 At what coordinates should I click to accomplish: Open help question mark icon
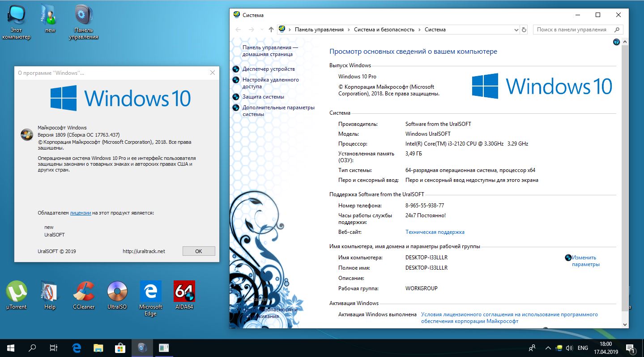click(617, 42)
